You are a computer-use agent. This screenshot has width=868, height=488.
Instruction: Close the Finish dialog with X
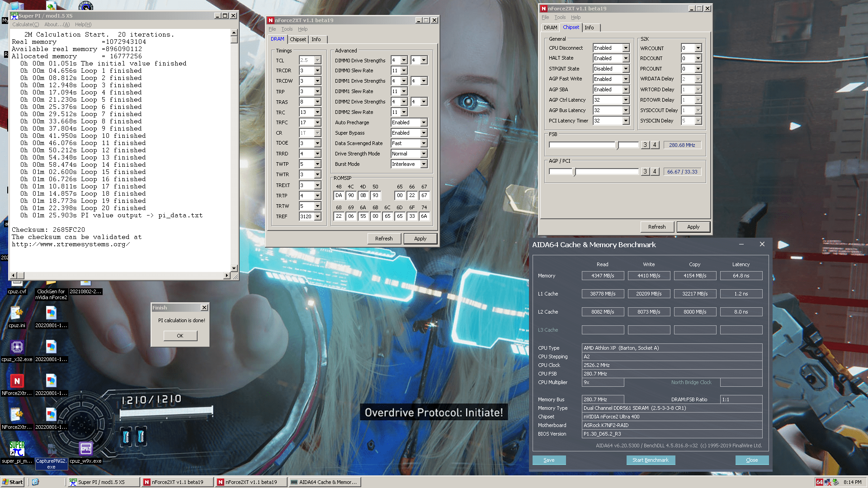204,308
